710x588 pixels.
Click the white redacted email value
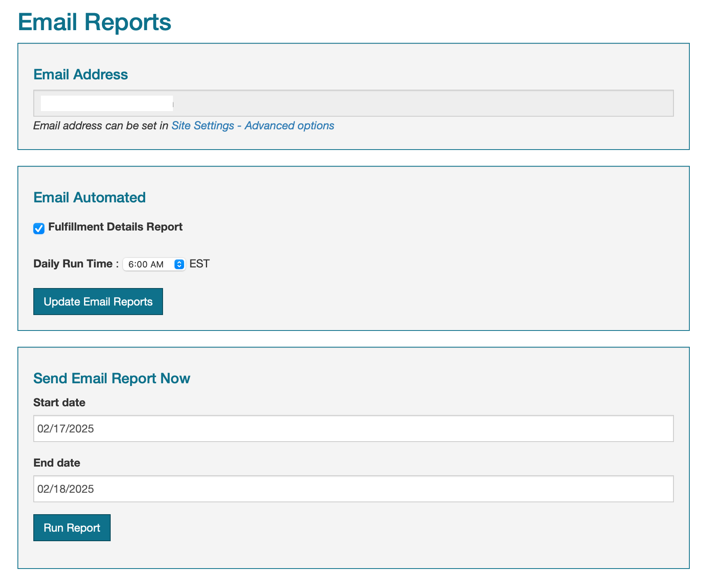point(106,103)
